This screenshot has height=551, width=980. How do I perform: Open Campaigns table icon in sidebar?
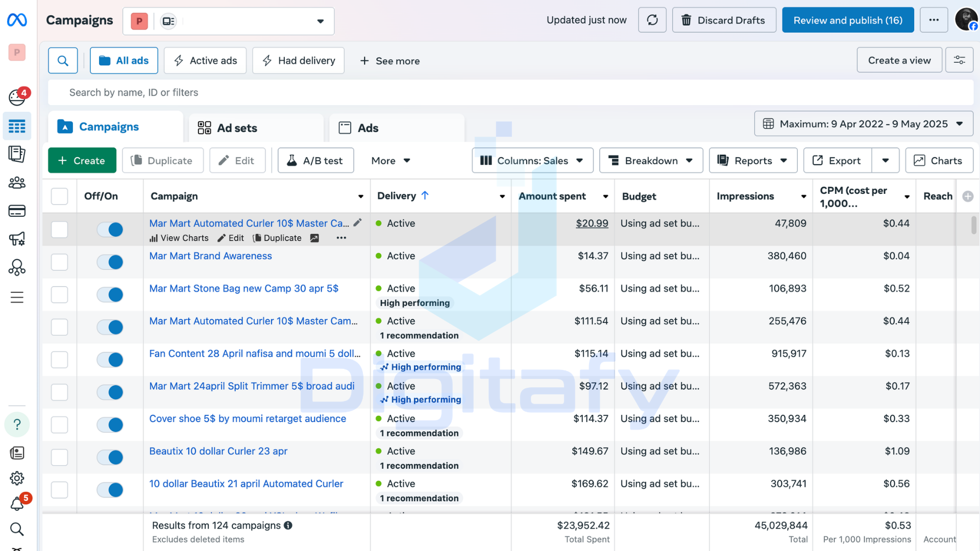(17, 126)
